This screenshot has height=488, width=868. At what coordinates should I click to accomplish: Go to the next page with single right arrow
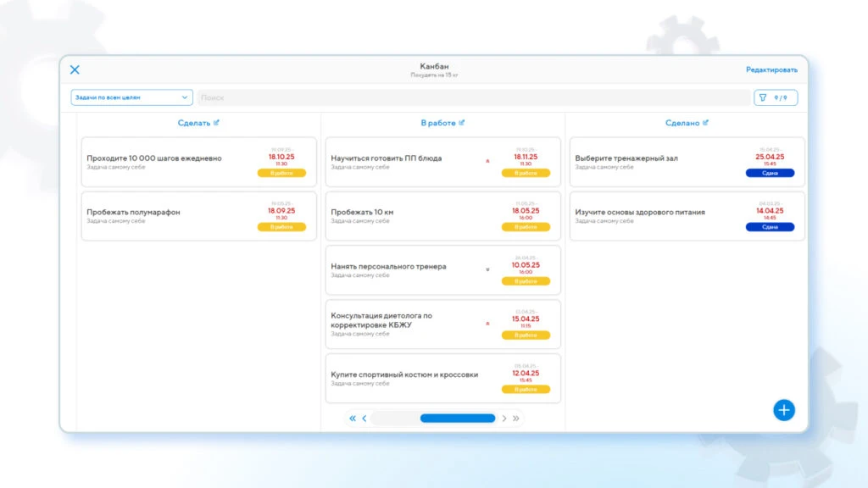pyautogui.click(x=504, y=419)
